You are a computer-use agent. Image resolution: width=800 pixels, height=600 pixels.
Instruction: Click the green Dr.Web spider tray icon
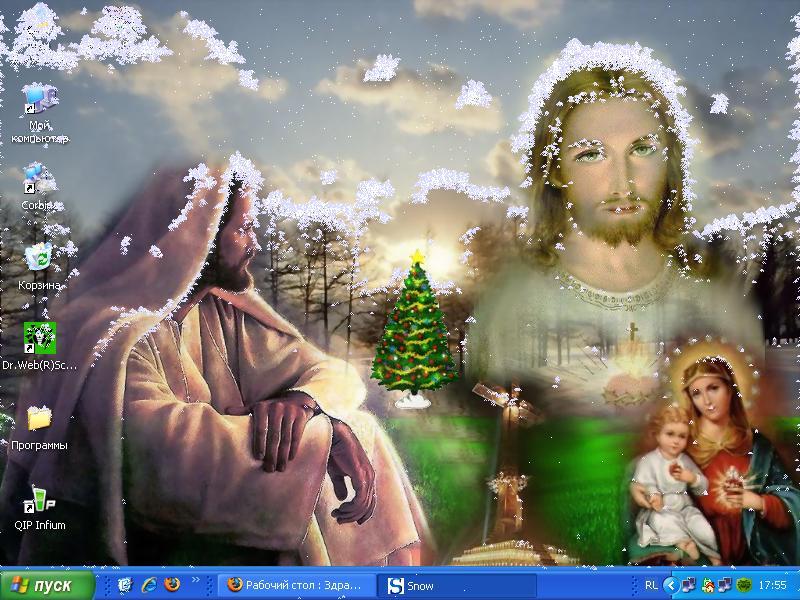[x=744, y=585]
